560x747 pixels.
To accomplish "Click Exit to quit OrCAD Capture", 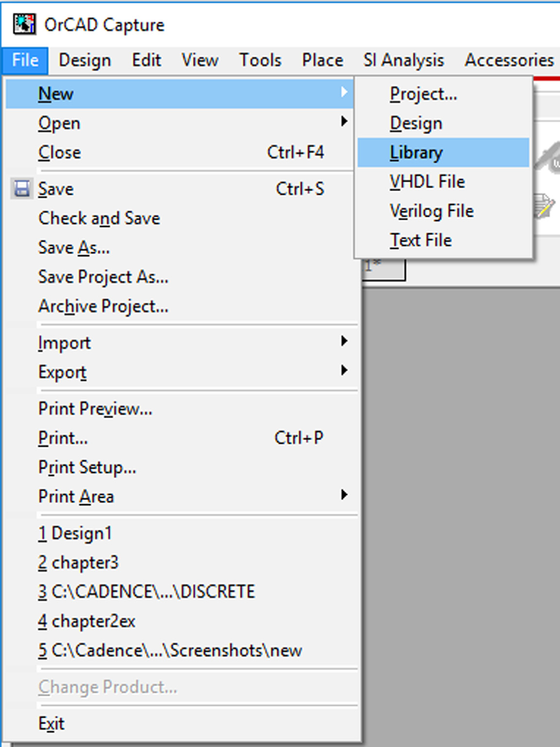I will [x=52, y=724].
